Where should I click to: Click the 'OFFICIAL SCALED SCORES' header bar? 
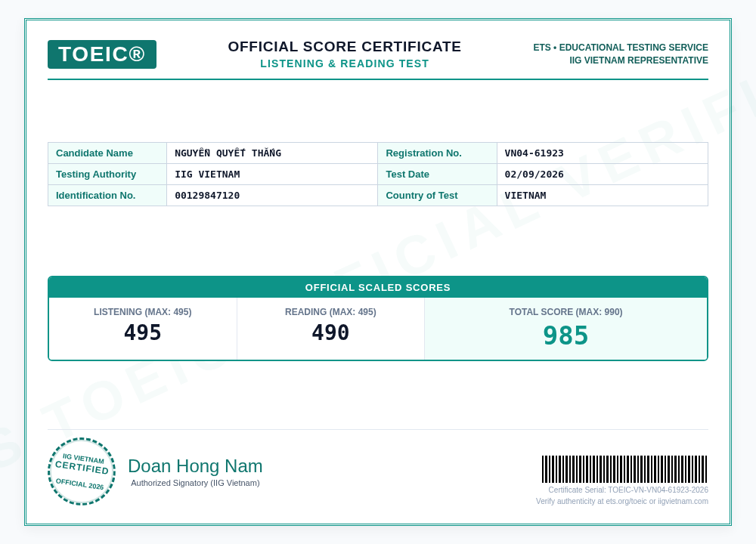[x=378, y=287]
